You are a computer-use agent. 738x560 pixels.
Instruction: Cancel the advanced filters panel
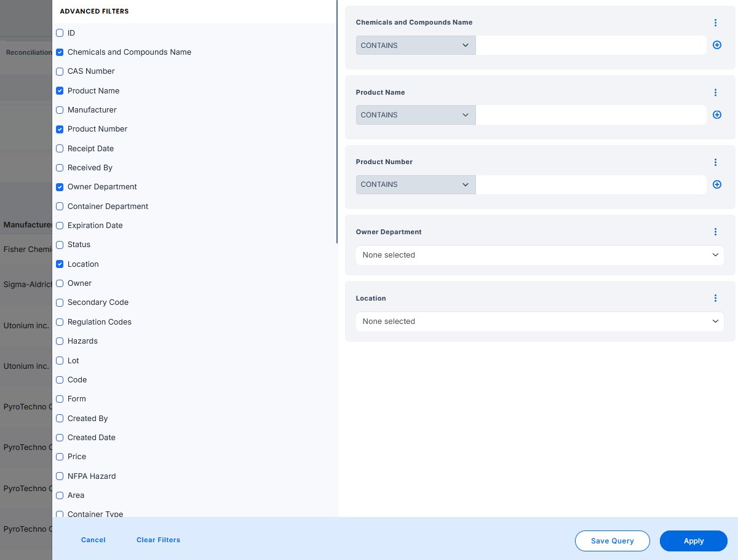pos(93,540)
